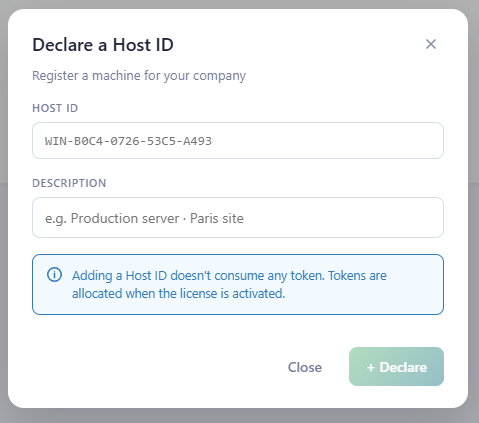Click the HOST ID label

tap(55, 108)
